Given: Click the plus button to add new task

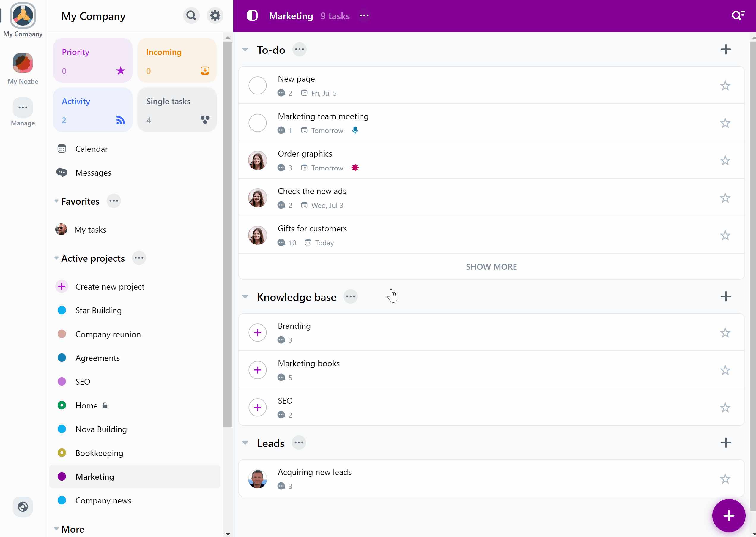Looking at the screenshot, I should [728, 516].
